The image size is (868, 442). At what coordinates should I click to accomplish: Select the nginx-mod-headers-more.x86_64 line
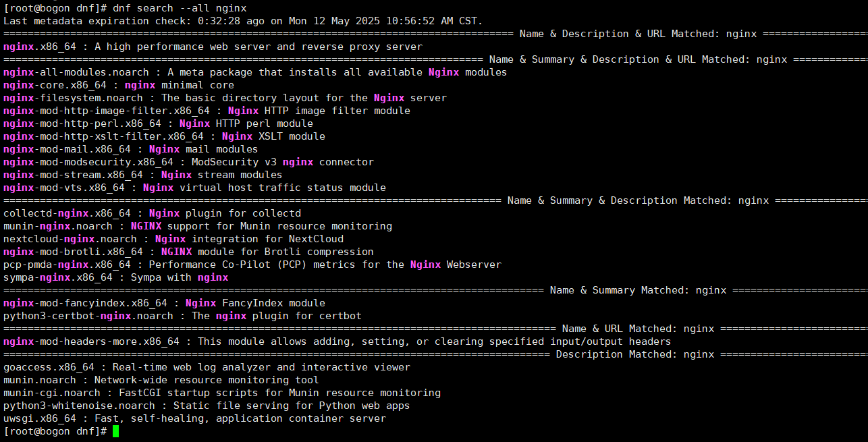[x=337, y=341]
